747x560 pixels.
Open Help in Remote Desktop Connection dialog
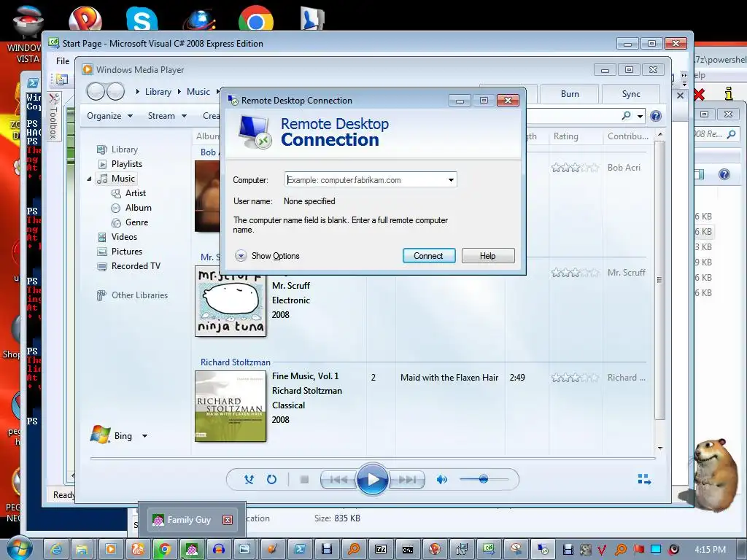[x=488, y=256]
